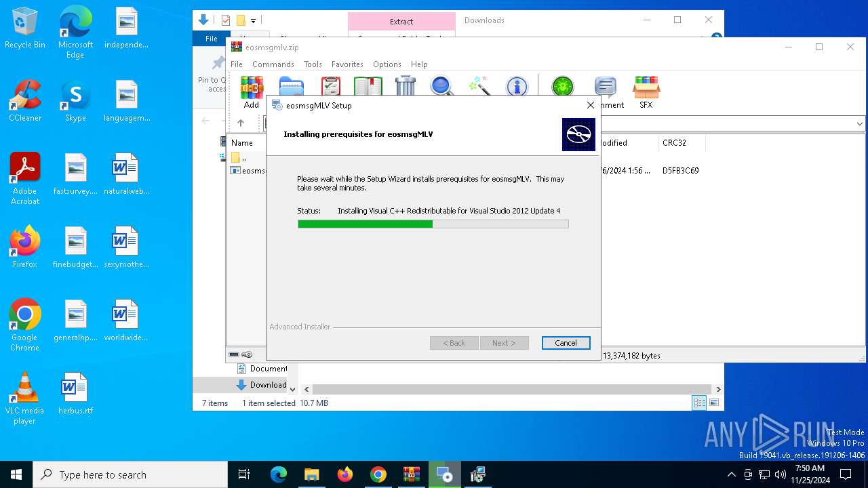Sort by Name column in WinRAR
The height and width of the screenshot is (488, 868).
[242, 143]
